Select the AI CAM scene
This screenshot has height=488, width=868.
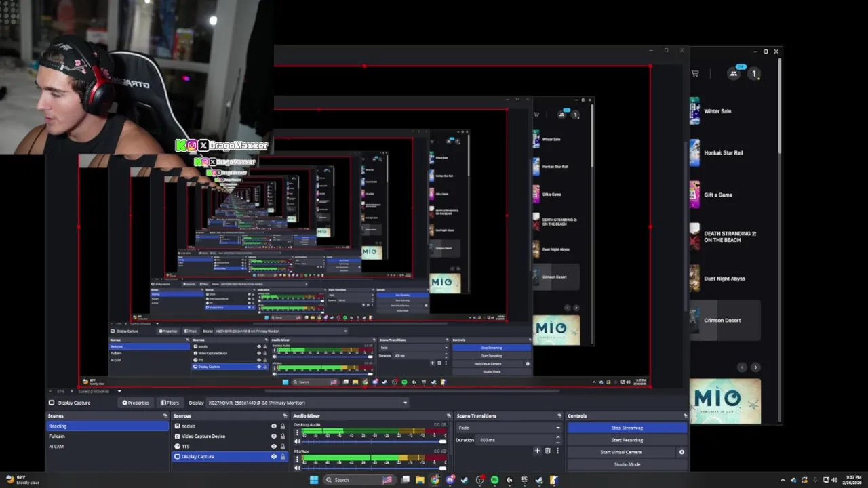pyautogui.click(x=107, y=447)
